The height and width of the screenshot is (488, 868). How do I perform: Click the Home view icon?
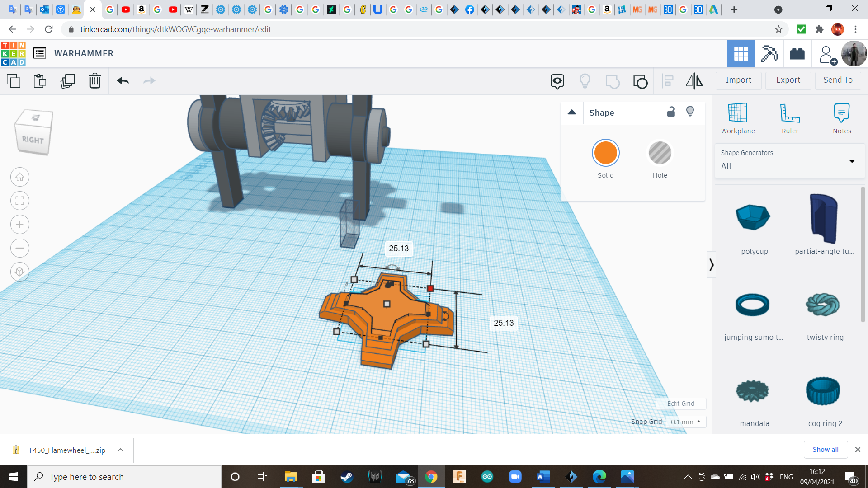point(20,177)
